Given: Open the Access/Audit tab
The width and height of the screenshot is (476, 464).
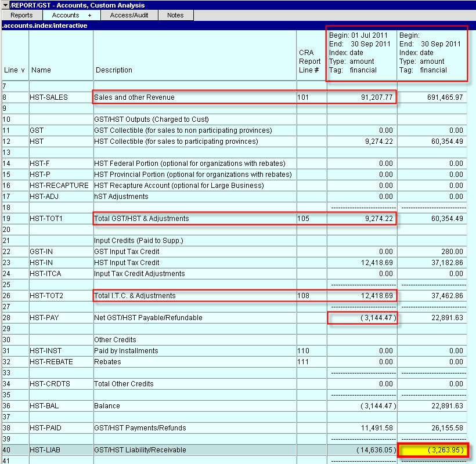Looking at the screenshot, I should (x=129, y=15).
